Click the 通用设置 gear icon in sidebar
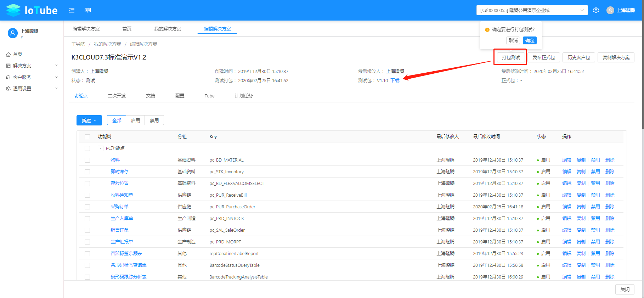Screen dimensions: 644x298 coord(8,89)
